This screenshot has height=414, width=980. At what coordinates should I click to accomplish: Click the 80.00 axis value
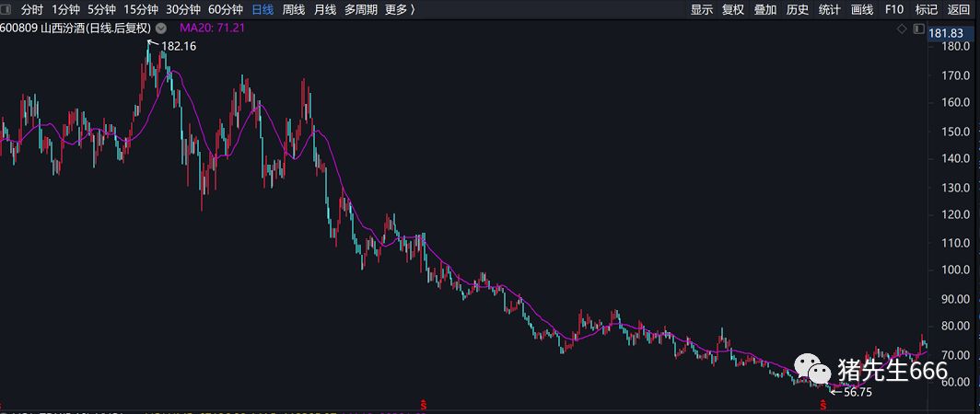click(x=956, y=326)
